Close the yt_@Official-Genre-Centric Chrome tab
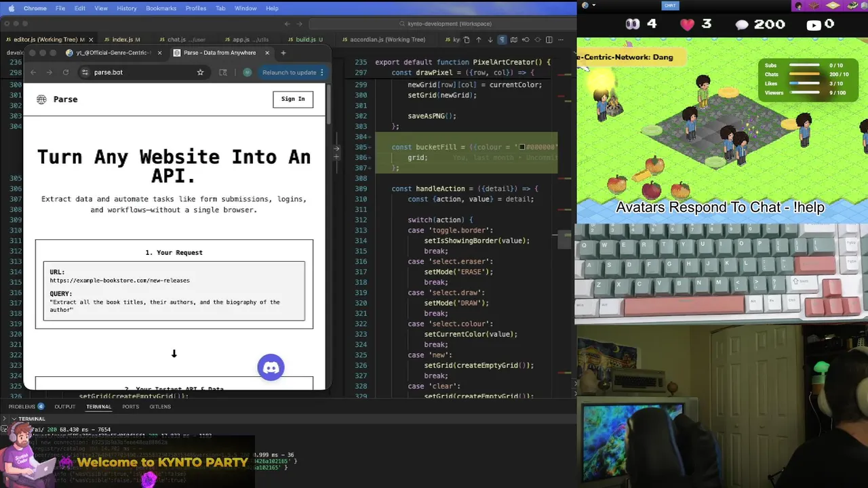868x488 pixels. (159, 53)
